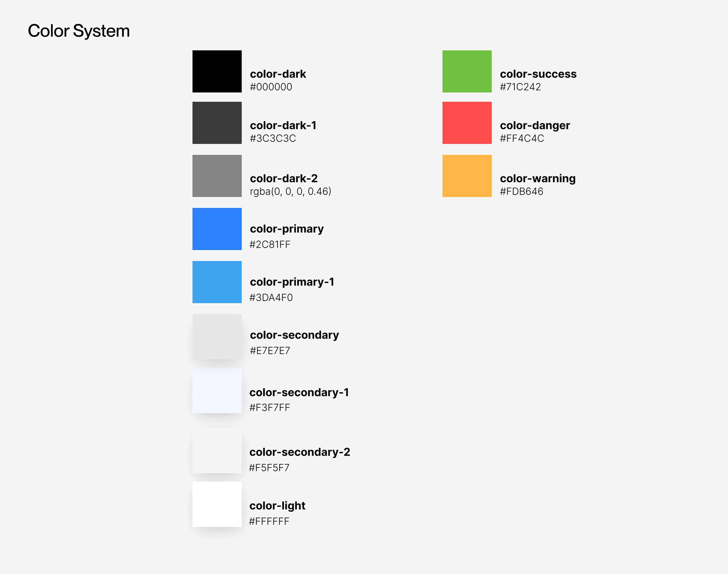
Task: Pick the color-primary blue swatch
Action: tap(217, 229)
